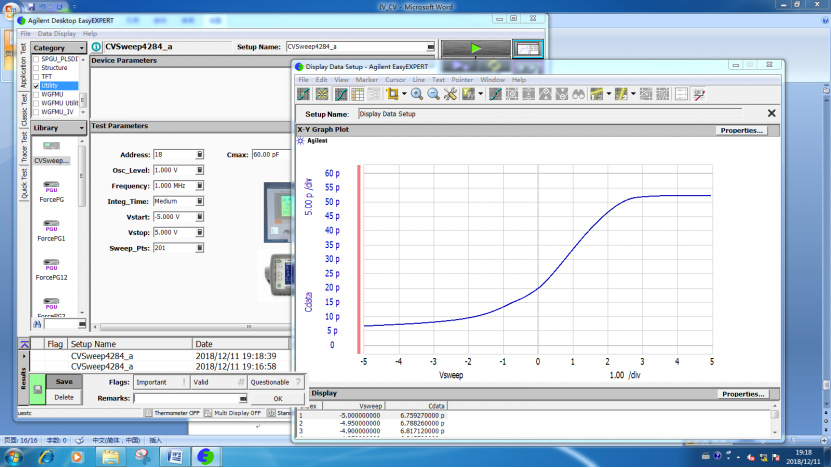Open the Library dropdown
This screenshot has width=831, height=468.
(x=58, y=128)
